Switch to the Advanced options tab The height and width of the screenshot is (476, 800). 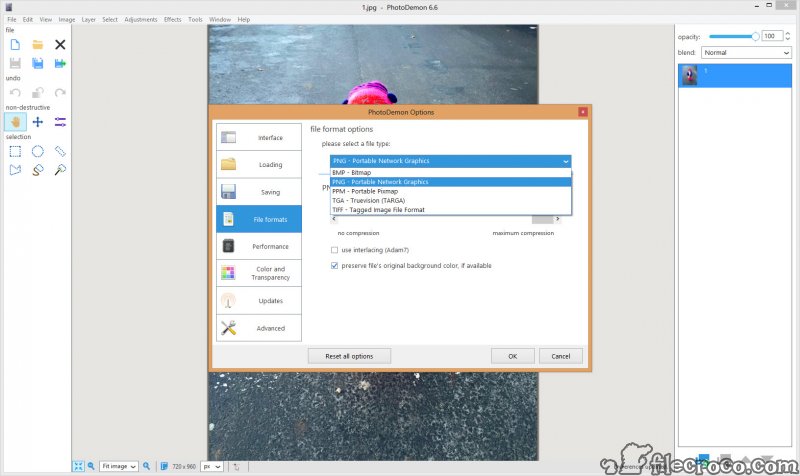(x=259, y=328)
